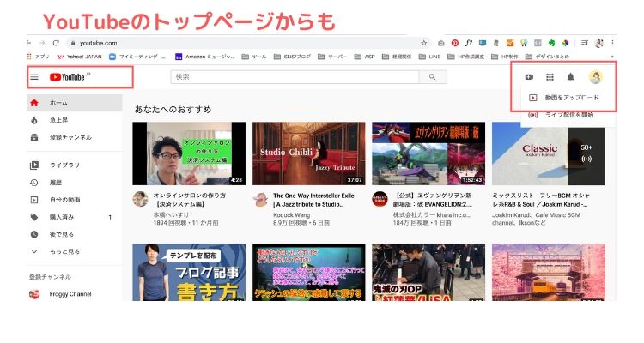The height and width of the screenshot is (343, 644).
Task: Open Yahoo! JAPAN bookmark
Action: coord(79,57)
